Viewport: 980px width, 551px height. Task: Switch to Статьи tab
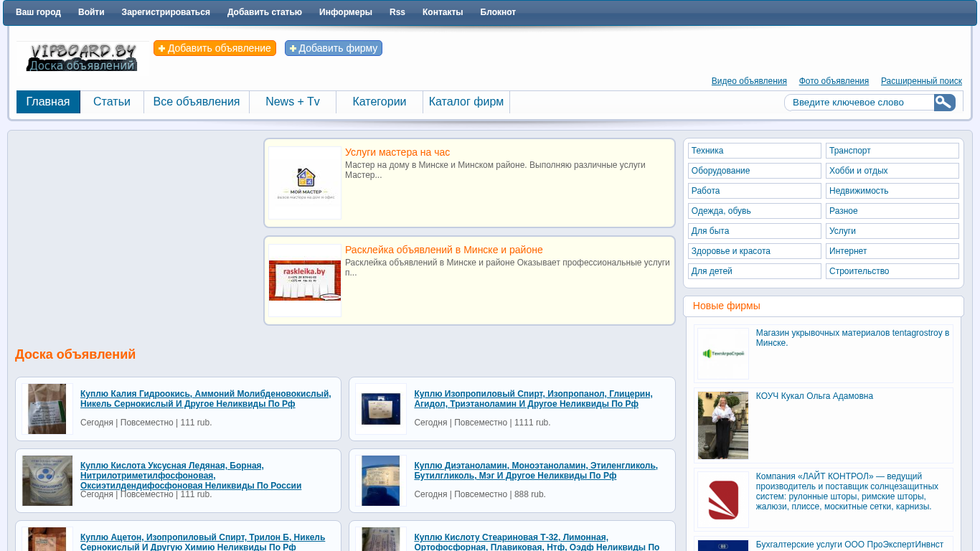point(112,102)
